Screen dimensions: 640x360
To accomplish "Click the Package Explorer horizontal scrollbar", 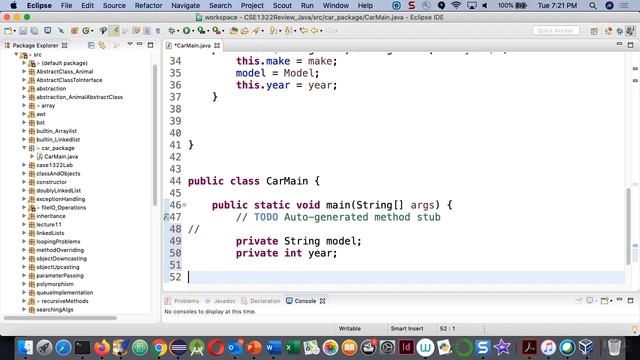I will coord(60,318).
